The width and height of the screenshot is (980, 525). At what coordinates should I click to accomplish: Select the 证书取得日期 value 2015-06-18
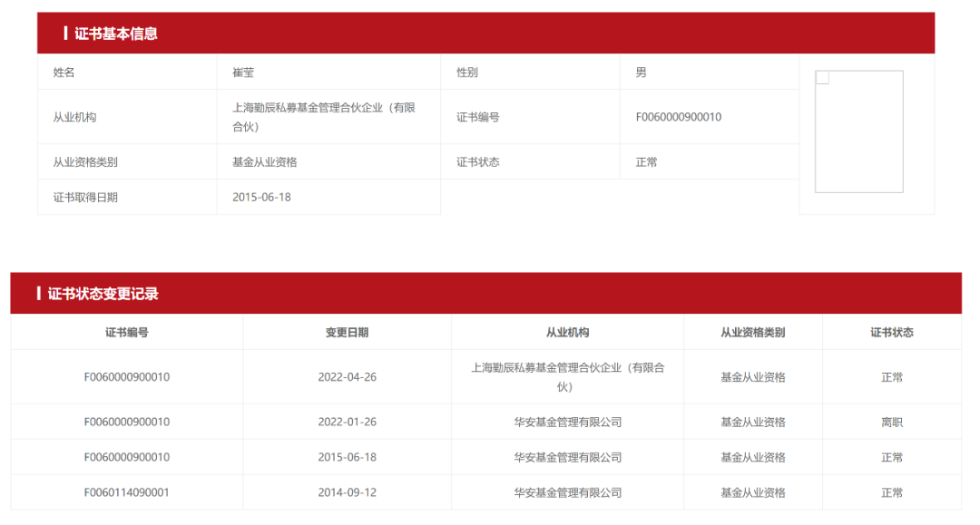[x=261, y=197]
